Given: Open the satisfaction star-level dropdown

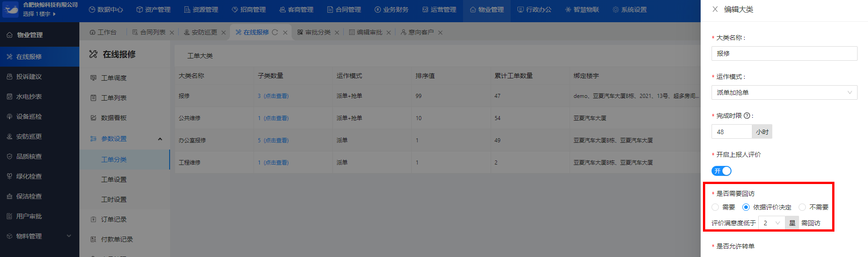Looking at the screenshot, I should (x=772, y=223).
